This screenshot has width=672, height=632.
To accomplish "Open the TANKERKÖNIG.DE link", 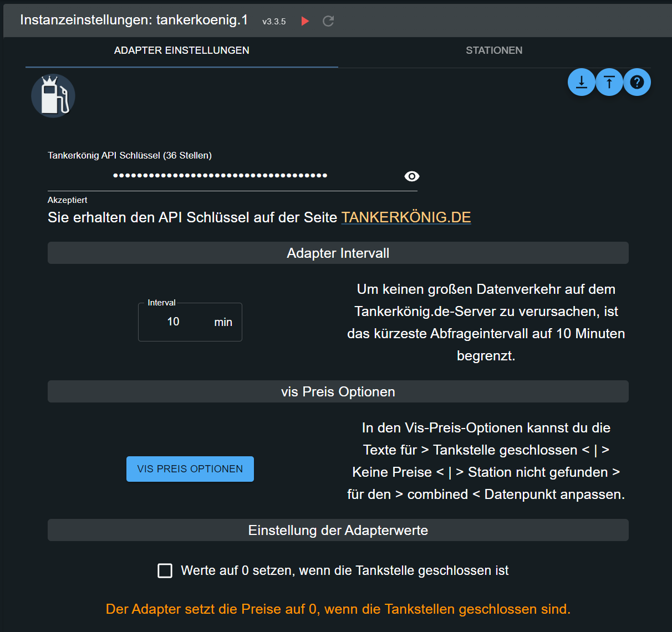I will (x=406, y=217).
